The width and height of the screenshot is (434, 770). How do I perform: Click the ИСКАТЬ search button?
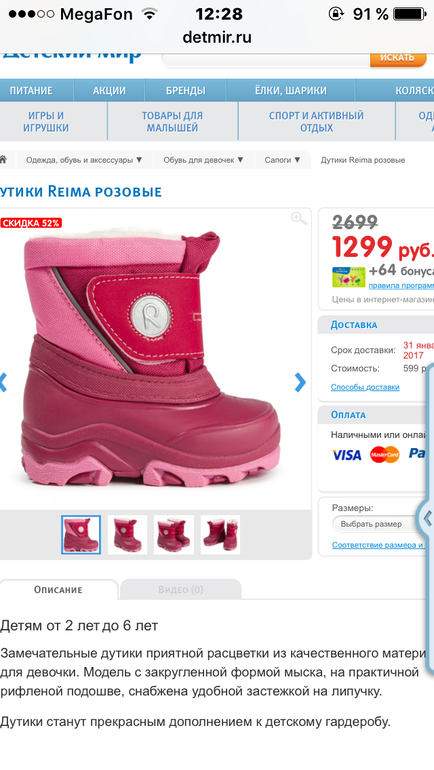pos(397,57)
